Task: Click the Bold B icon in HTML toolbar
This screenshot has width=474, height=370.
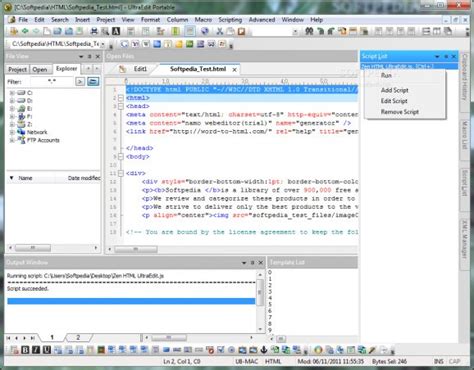Action: coord(25,350)
